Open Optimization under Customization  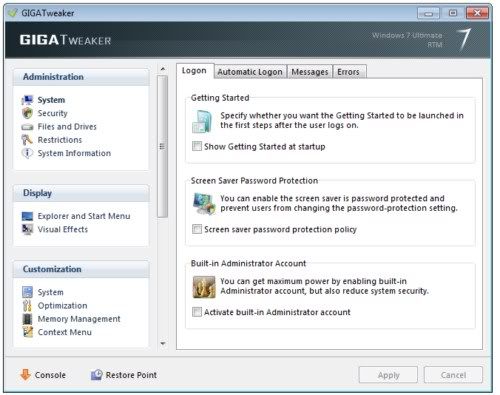[x=62, y=306]
